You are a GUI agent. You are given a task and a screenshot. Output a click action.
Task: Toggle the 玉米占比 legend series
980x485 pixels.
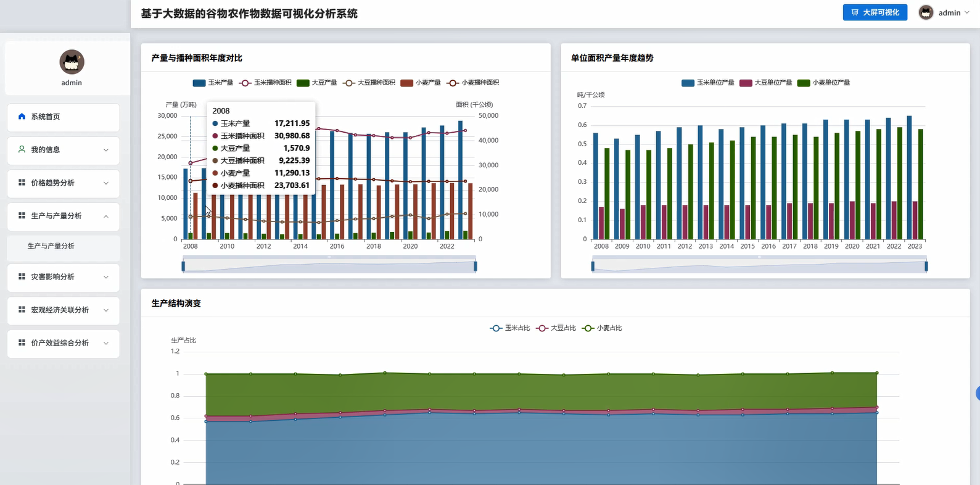point(510,328)
